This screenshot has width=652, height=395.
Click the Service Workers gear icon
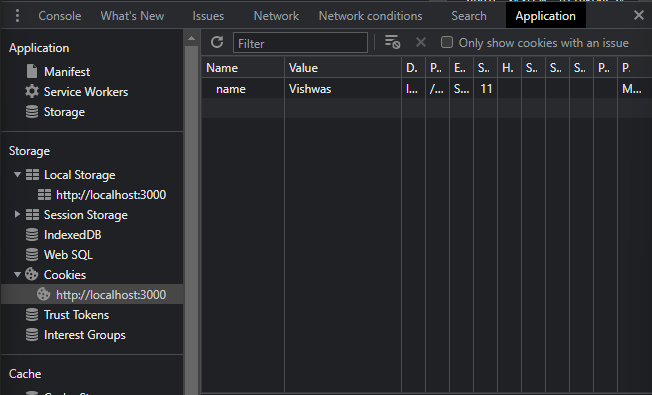pyautogui.click(x=32, y=91)
